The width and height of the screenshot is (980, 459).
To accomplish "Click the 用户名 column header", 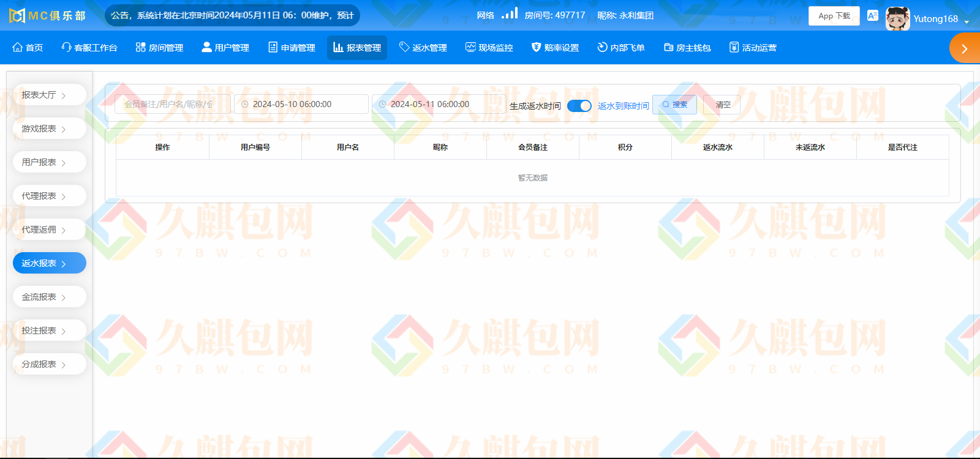I will pyautogui.click(x=348, y=147).
